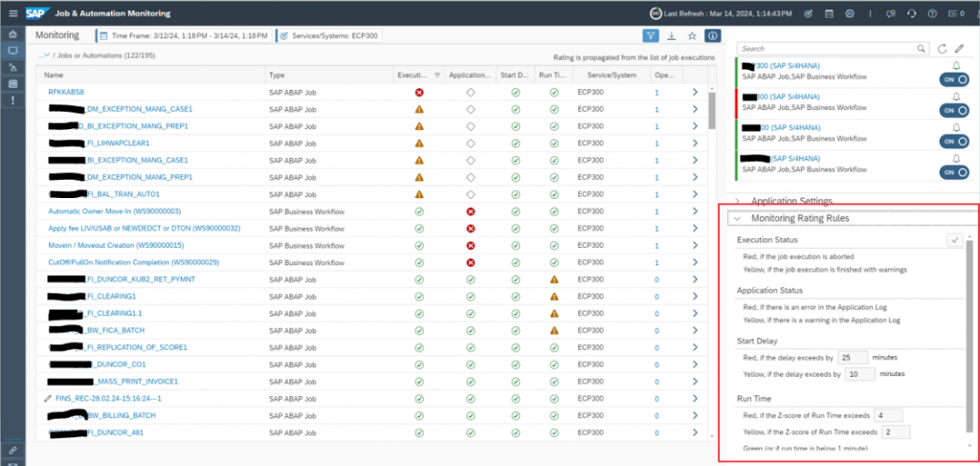Screen dimensions: 980x466
Task: Click the Start D... column header
Action: tap(516, 75)
